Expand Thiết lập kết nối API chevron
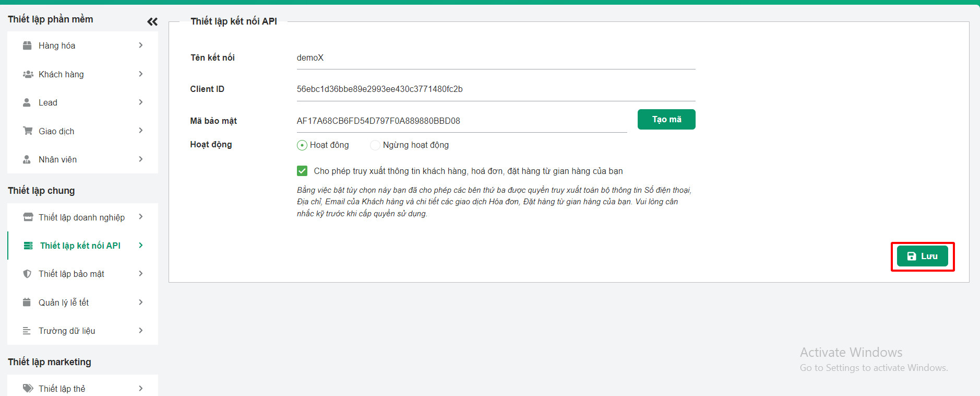 pyautogui.click(x=141, y=246)
